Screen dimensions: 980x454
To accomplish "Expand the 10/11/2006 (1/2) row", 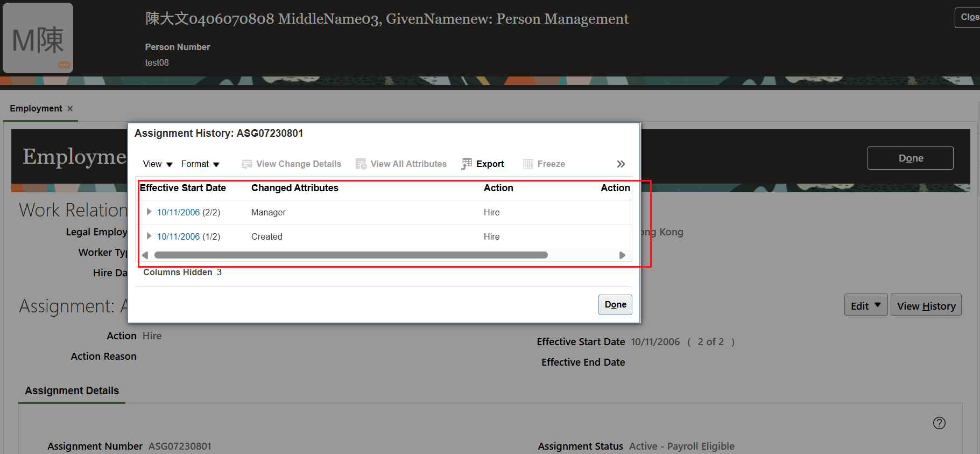I will (149, 236).
